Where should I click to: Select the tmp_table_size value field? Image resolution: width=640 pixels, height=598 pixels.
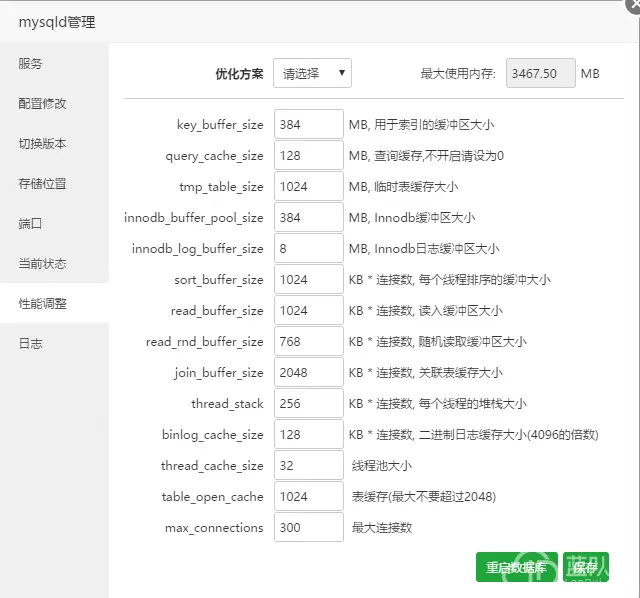click(x=309, y=186)
